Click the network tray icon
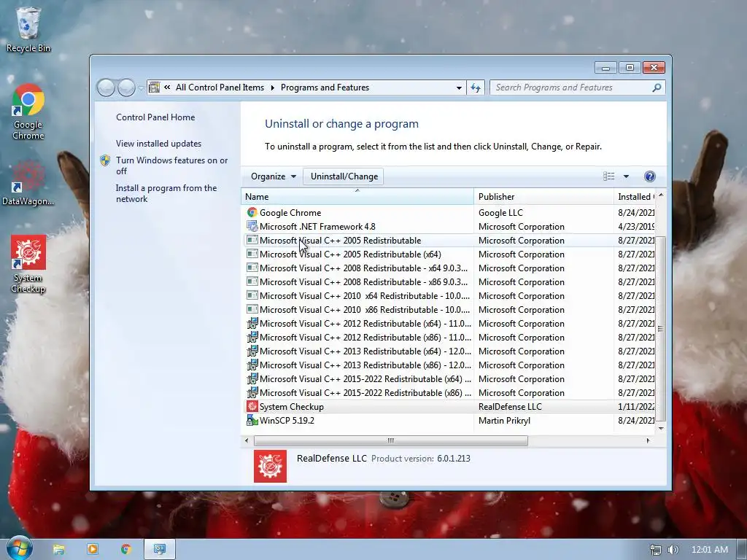This screenshot has height=560, width=747. pyautogui.click(x=656, y=550)
